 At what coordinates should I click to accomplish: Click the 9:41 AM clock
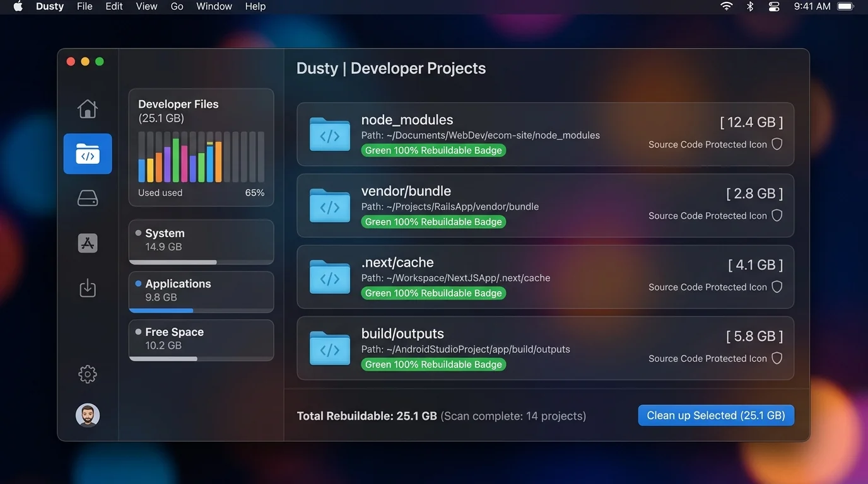(812, 6)
